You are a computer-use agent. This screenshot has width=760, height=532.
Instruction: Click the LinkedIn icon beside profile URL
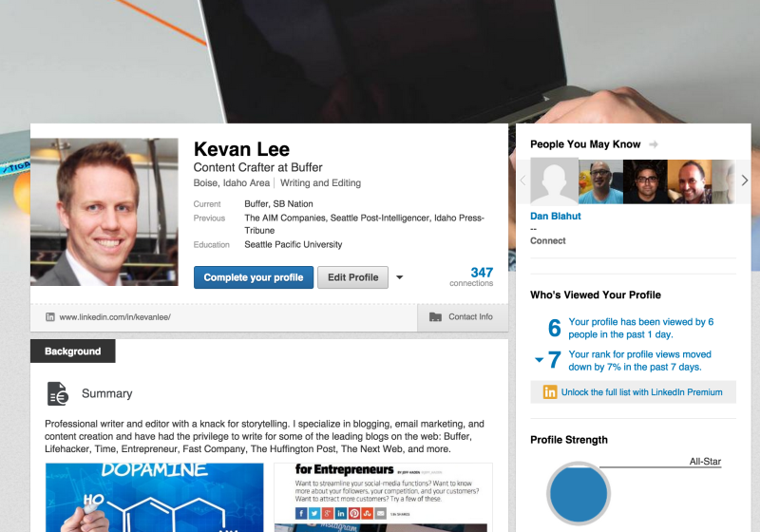50,317
